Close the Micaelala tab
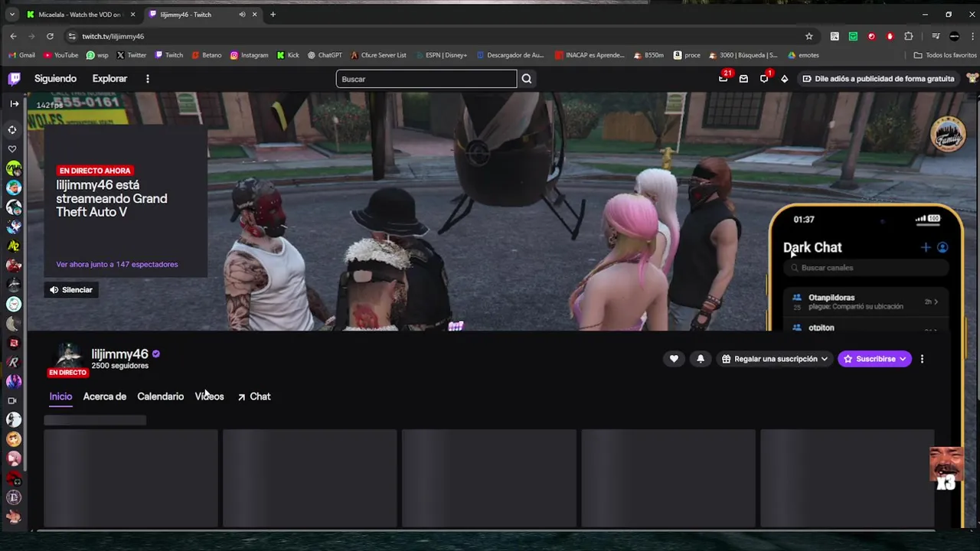Screen dimensions: 980x551 (132, 15)
